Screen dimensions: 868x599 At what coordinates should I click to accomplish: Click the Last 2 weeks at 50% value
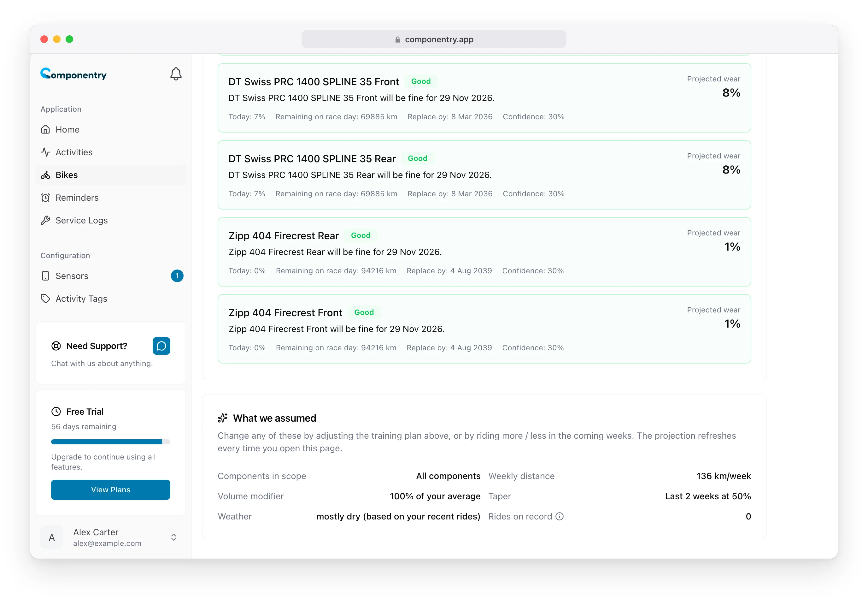point(708,496)
